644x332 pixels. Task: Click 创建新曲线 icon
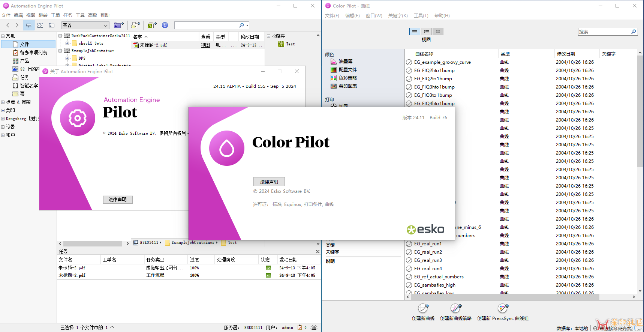[x=423, y=308]
